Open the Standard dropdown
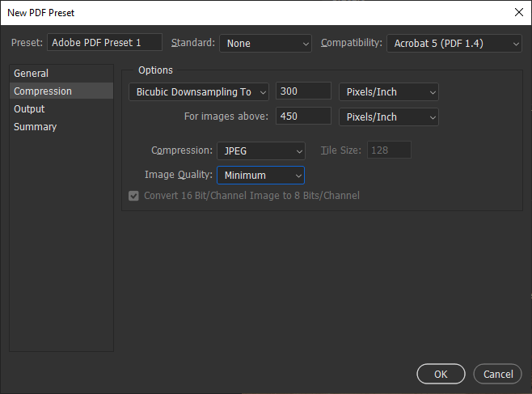 click(x=265, y=44)
